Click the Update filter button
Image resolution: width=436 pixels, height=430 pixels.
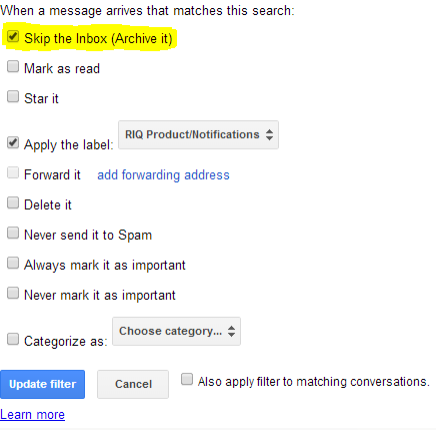tap(42, 384)
